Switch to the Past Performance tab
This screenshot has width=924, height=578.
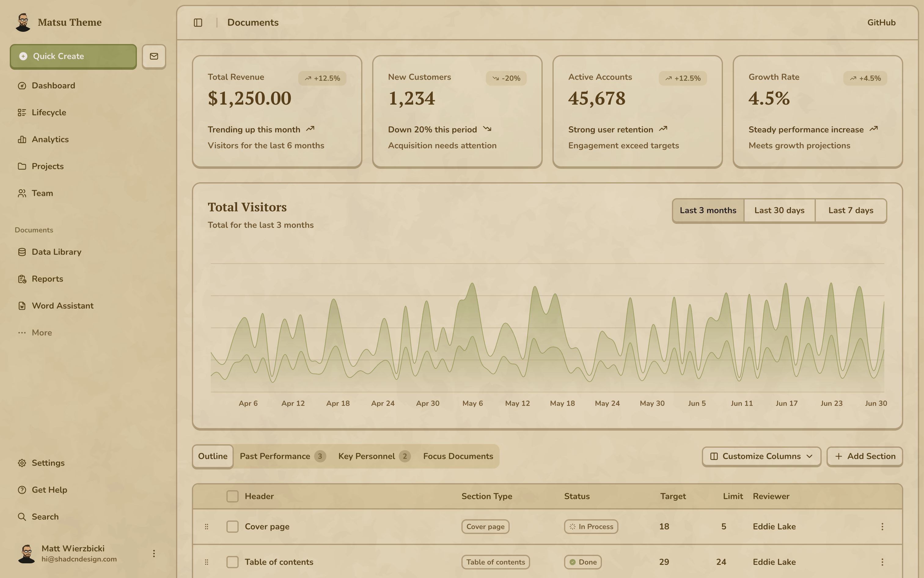[283, 456]
